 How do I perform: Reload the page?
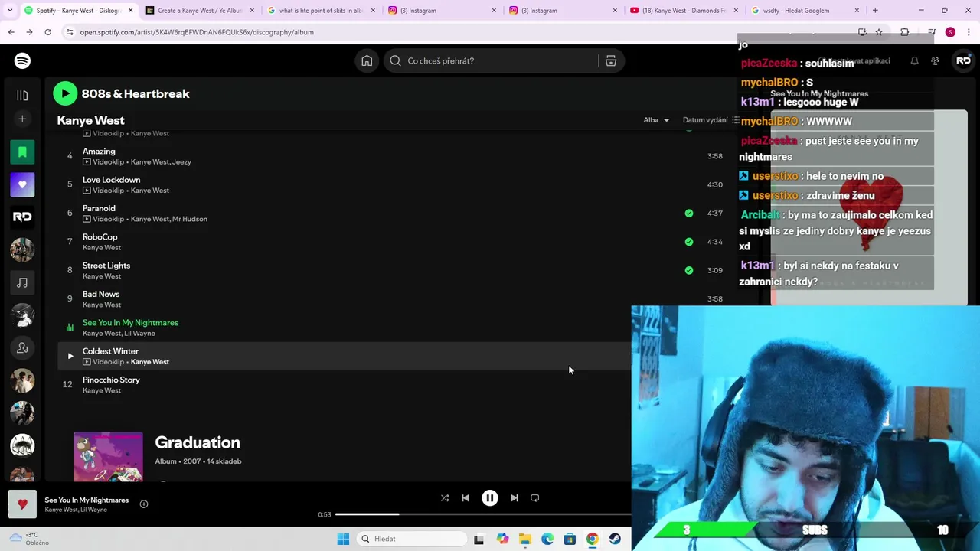coord(47,32)
